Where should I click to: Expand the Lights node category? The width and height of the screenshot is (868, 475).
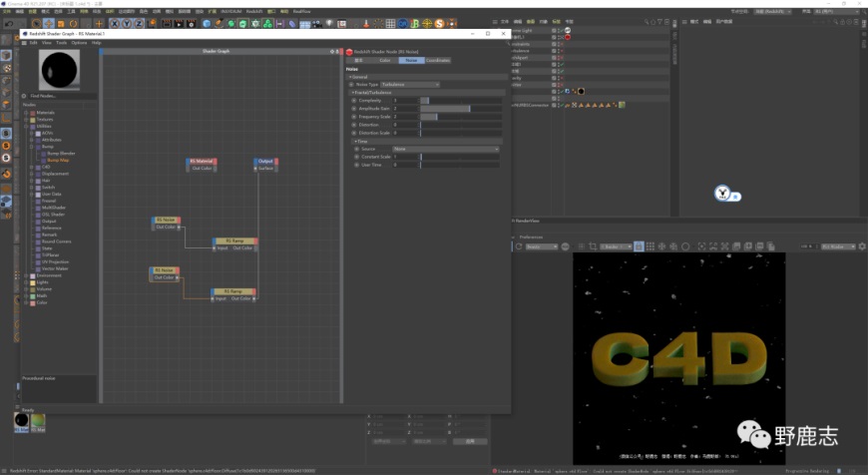[x=26, y=282]
